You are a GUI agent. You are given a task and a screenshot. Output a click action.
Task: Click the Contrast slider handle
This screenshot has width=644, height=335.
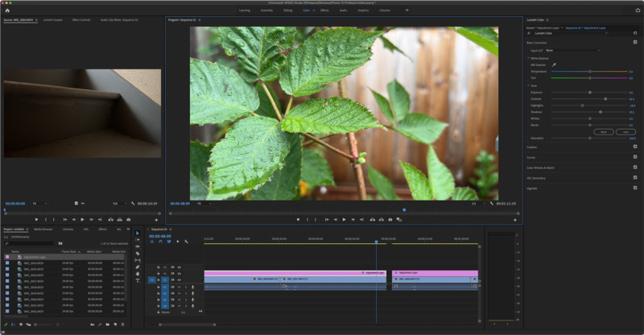(605, 99)
